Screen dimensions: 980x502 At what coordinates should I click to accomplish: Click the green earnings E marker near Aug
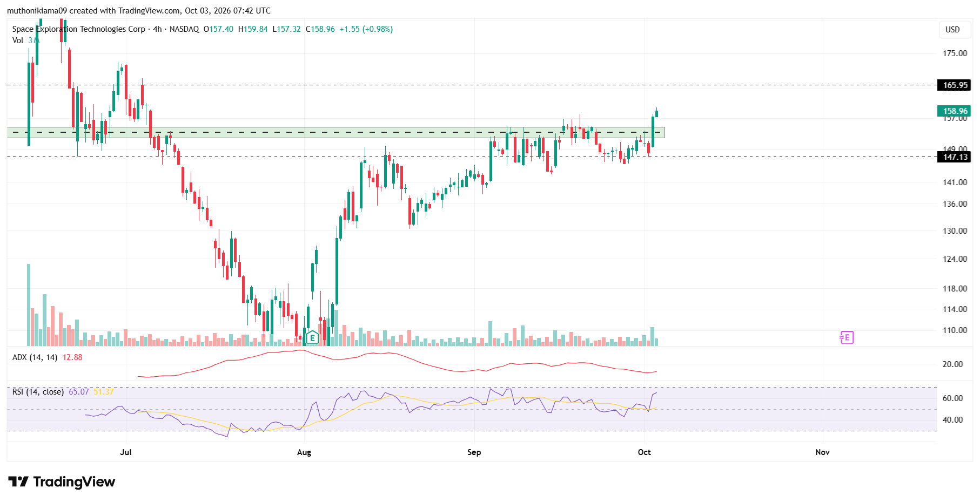pos(312,338)
